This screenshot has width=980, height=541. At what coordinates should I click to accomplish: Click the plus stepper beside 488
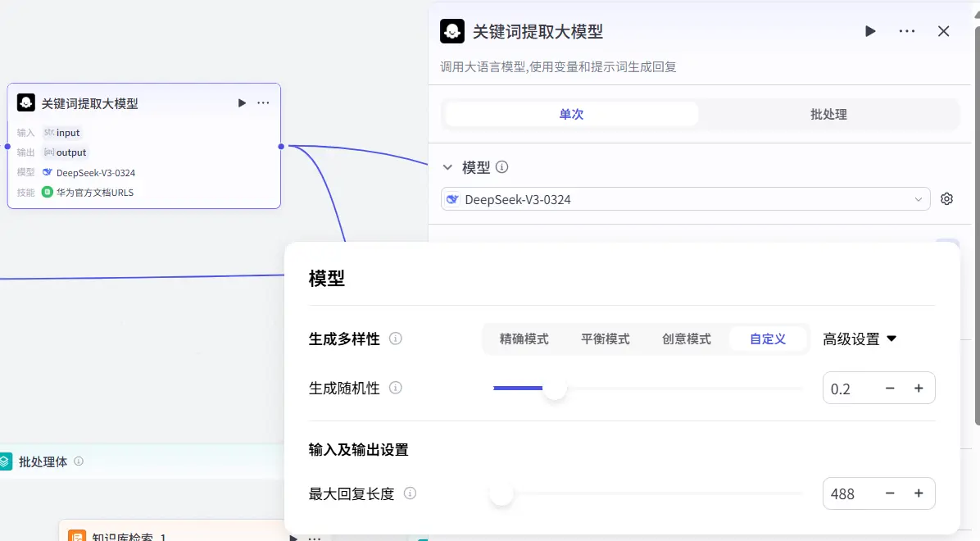point(919,493)
